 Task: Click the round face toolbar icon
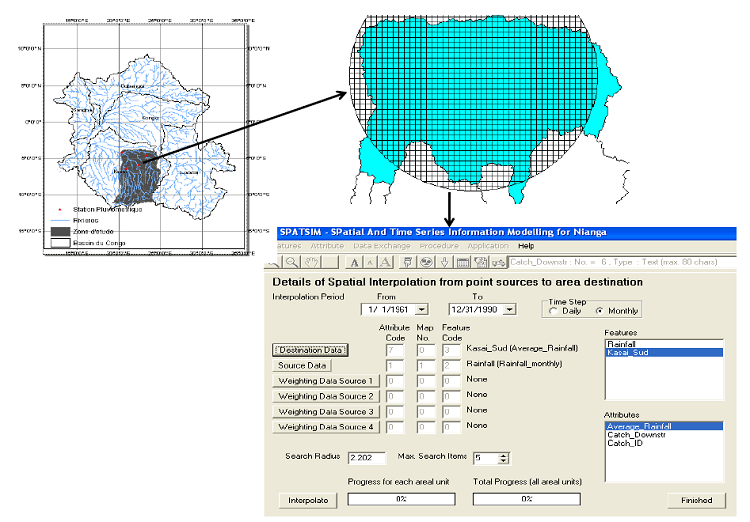pos(424,262)
